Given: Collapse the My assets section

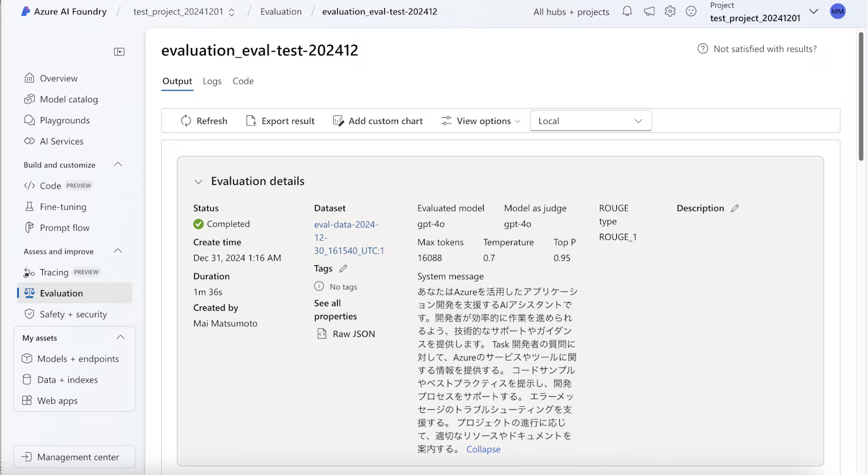Looking at the screenshot, I should [120, 337].
